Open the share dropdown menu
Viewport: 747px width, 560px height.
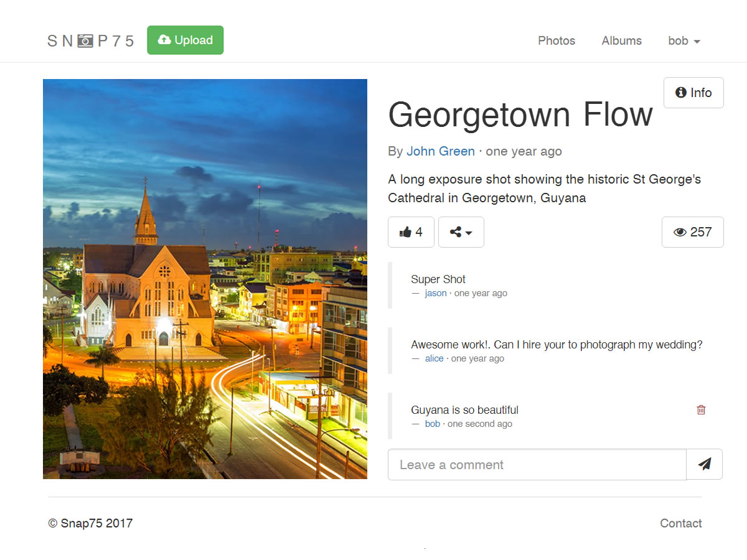(x=461, y=232)
